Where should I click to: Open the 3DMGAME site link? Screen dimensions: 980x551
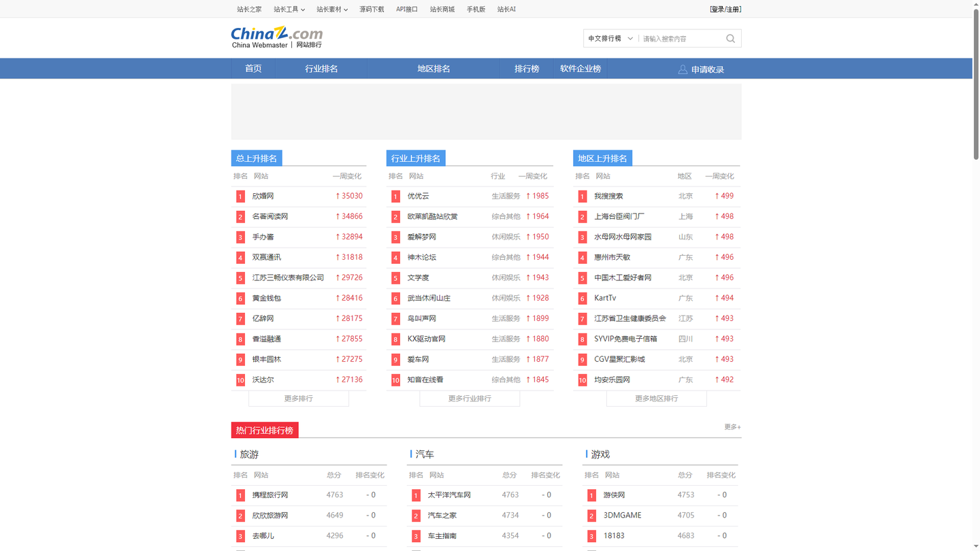coord(623,516)
